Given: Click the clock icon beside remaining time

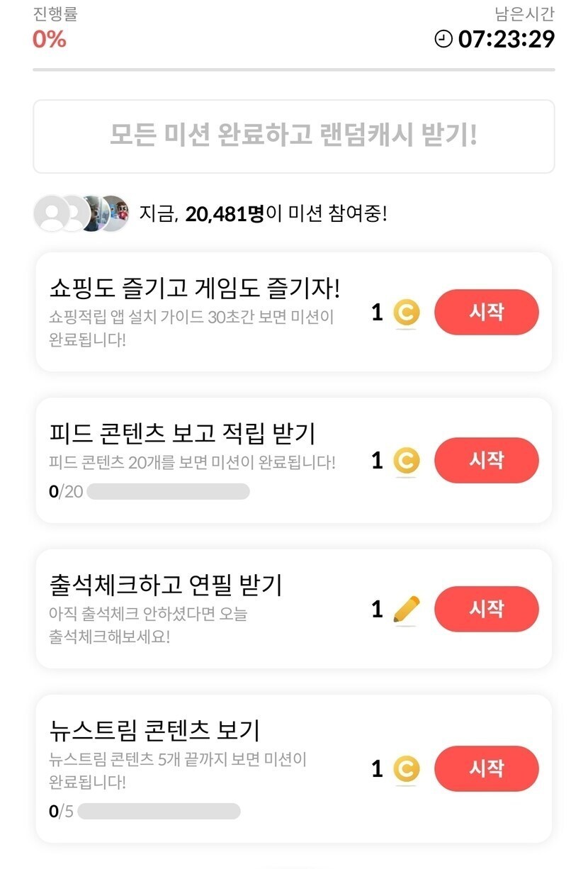Looking at the screenshot, I should pyautogui.click(x=443, y=39).
